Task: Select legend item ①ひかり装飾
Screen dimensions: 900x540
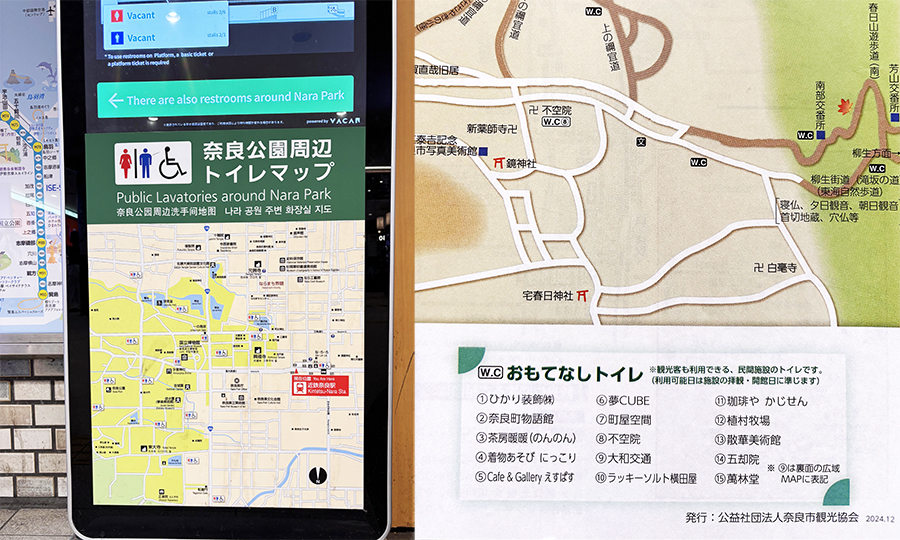Action: coord(515,399)
